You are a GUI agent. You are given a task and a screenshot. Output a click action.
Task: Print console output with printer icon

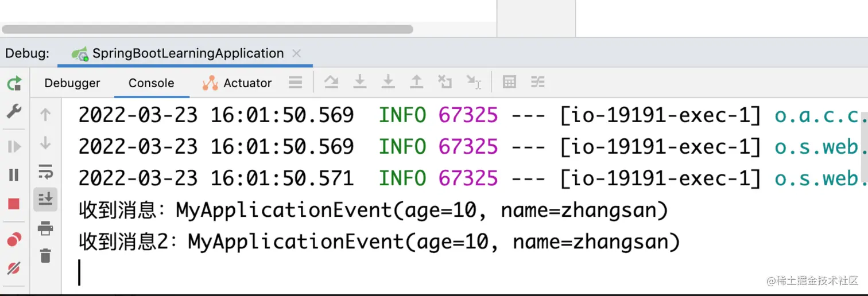45,228
